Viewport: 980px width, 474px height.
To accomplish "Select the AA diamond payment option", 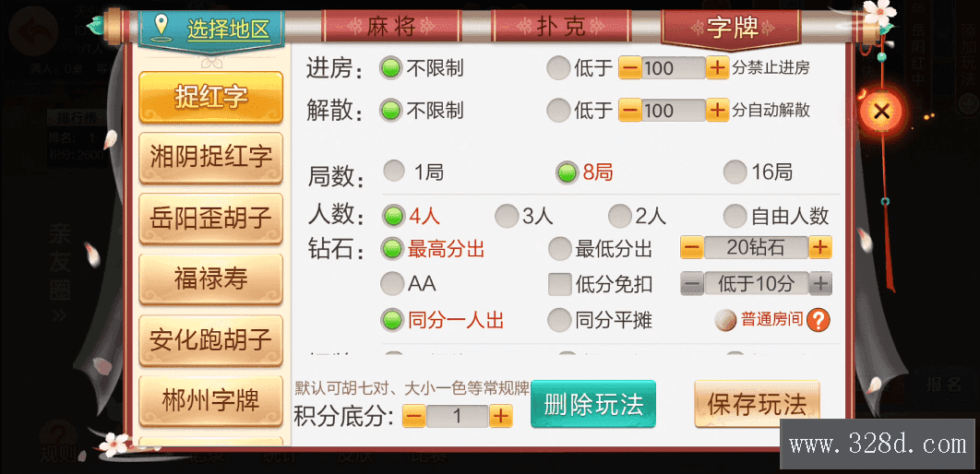I will [x=392, y=284].
